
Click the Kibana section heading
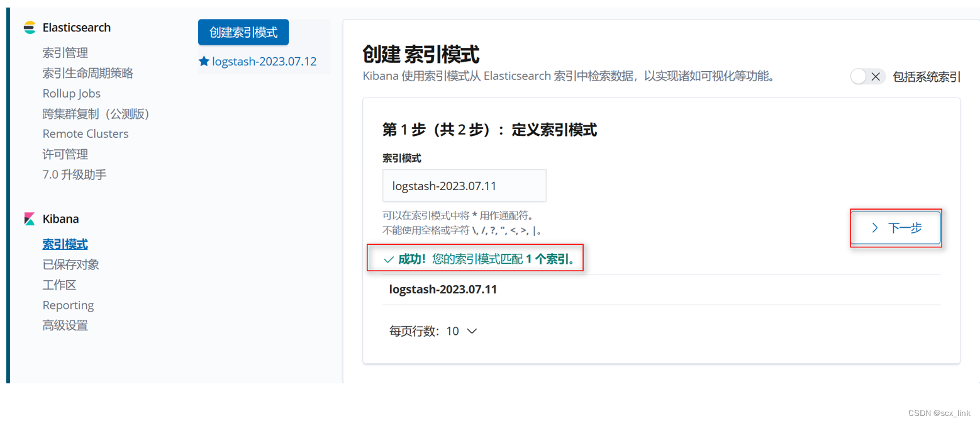[61, 219]
